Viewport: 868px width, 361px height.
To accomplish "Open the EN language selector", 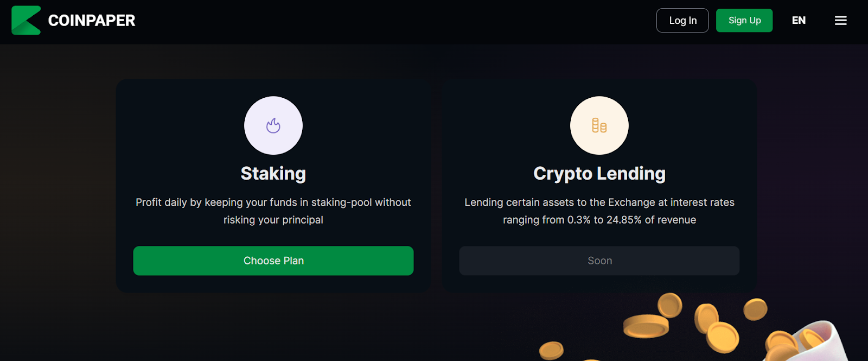I will point(799,21).
